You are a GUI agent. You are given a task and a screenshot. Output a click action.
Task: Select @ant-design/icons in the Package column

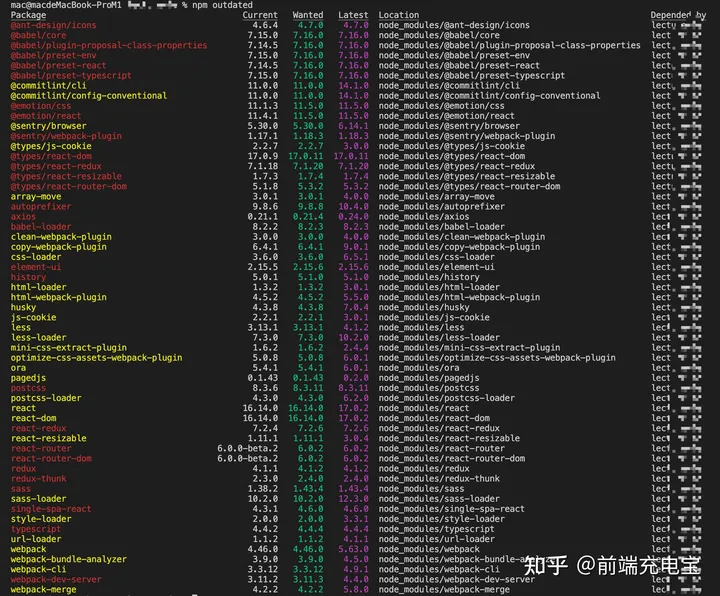(x=53, y=25)
